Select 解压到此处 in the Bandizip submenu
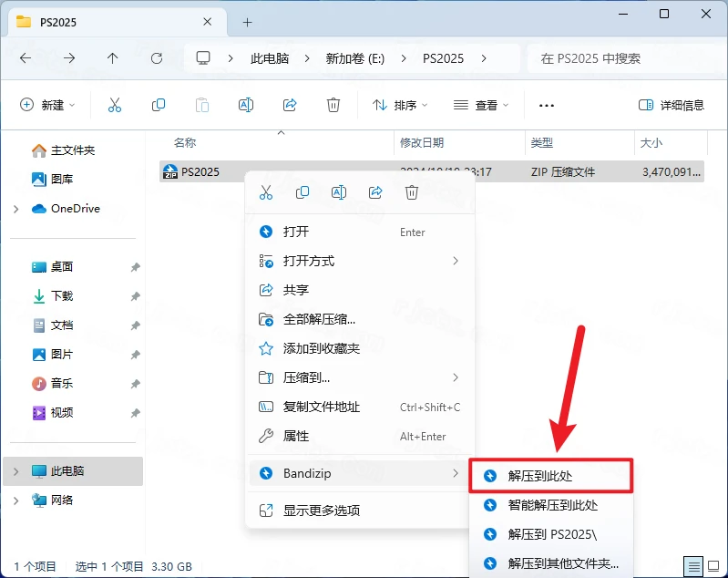The width and height of the screenshot is (728, 578). point(550,476)
